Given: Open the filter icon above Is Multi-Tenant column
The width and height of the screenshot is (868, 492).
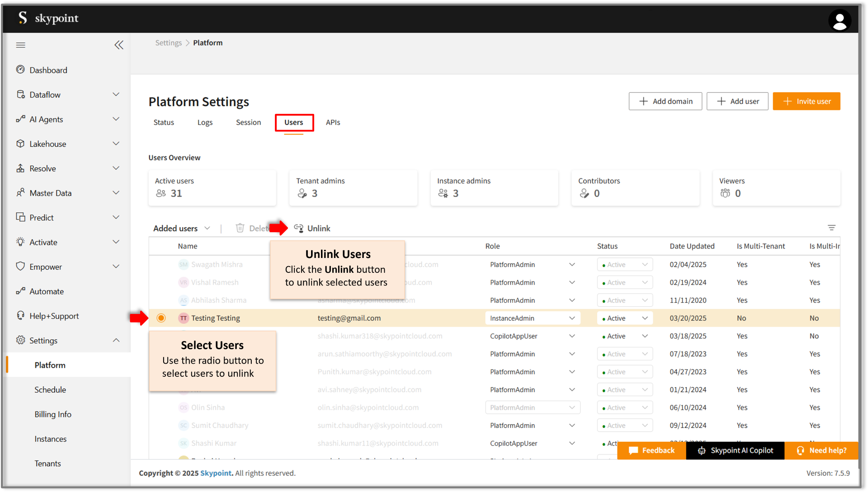Looking at the screenshot, I should (x=832, y=228).
